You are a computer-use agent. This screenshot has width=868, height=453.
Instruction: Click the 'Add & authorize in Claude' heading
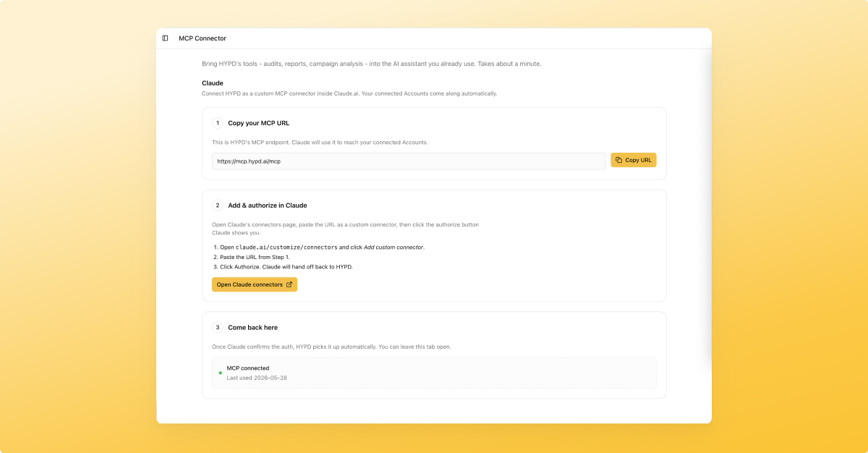click(x=268, y=206)
